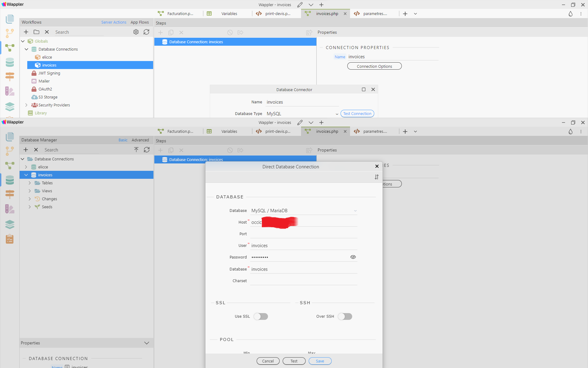Collapse the lower Properties panel chevron
Image resolution: width=588 pixels, height=368 pixels.
[x=147, y=343]
